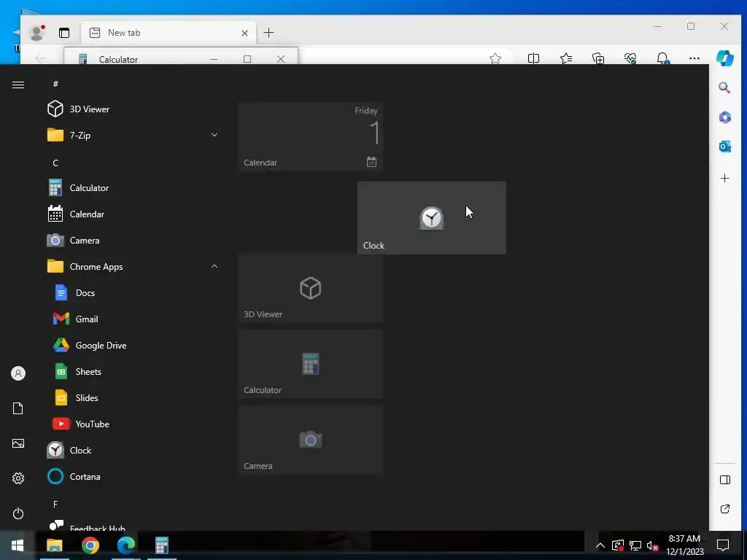Open the 3D Viewer tile
The height and width of the screenshot is (560, 747).
pos(311,288)
